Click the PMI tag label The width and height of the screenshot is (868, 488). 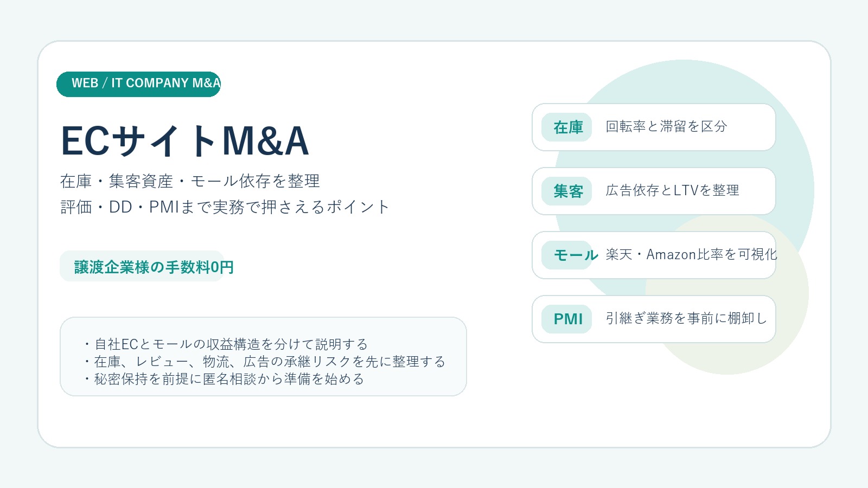click(567, 319)
